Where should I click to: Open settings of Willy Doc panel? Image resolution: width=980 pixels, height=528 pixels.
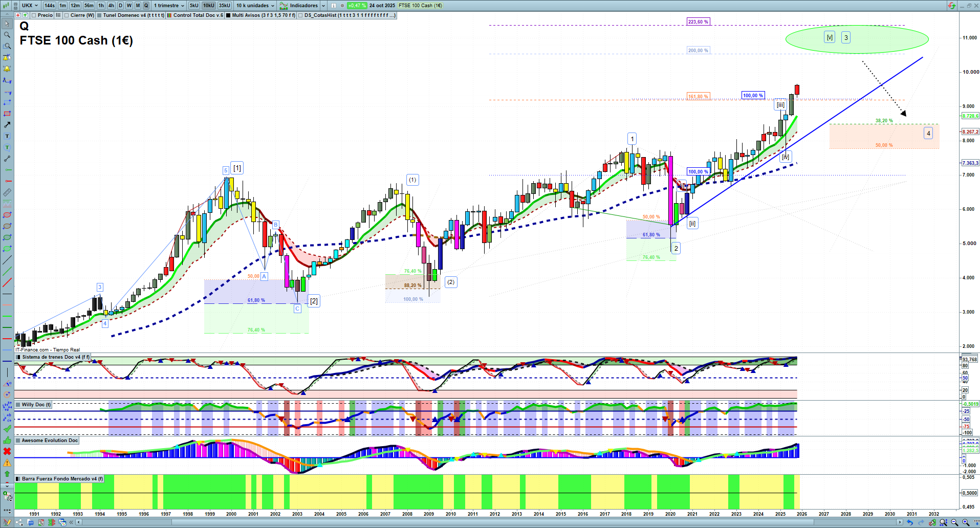point(18,405)
